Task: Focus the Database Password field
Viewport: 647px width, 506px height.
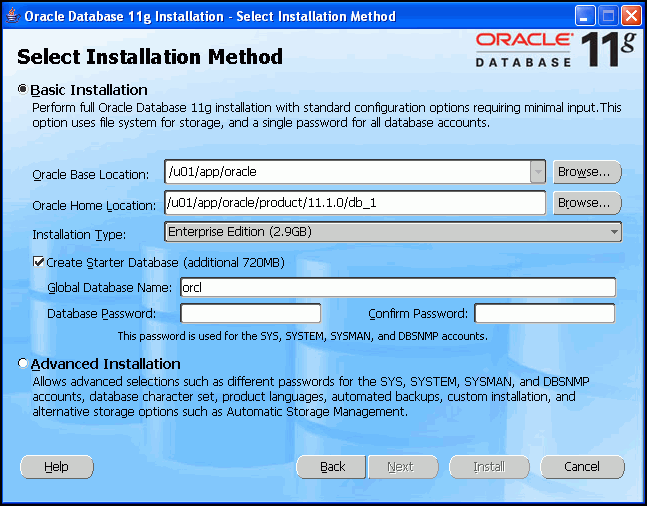Action: [x=250, y=314]
